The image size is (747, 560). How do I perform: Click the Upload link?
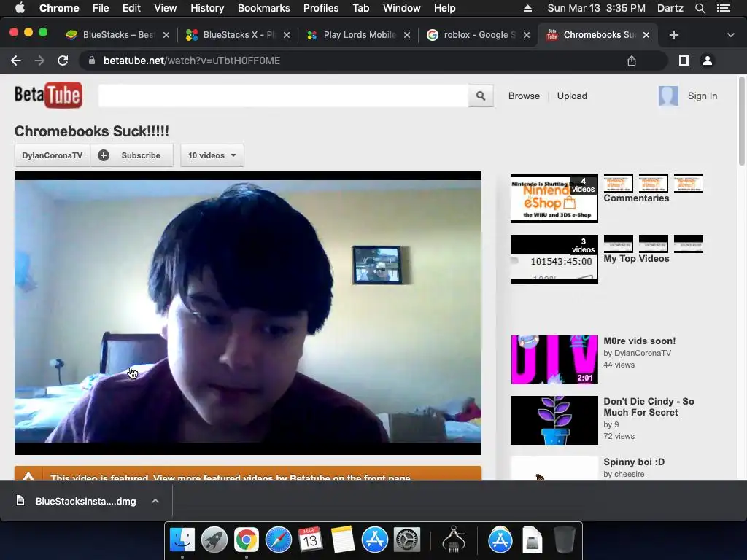click(572, 96)
